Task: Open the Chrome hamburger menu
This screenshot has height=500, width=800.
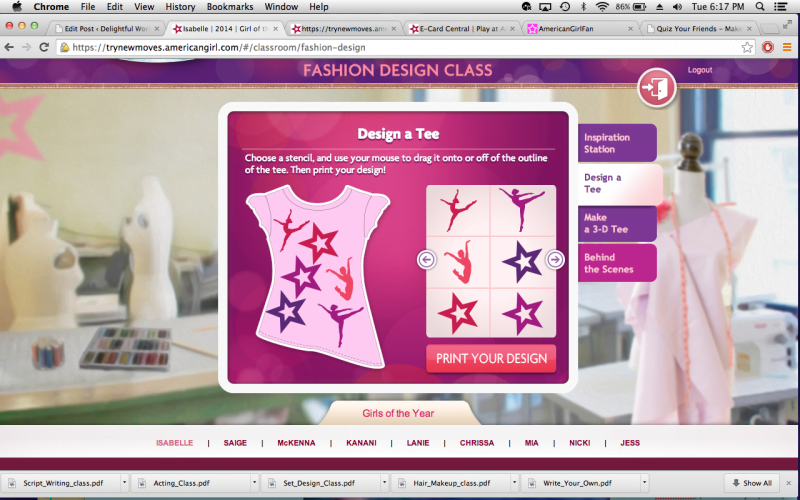Action: (x=787, y=47)
